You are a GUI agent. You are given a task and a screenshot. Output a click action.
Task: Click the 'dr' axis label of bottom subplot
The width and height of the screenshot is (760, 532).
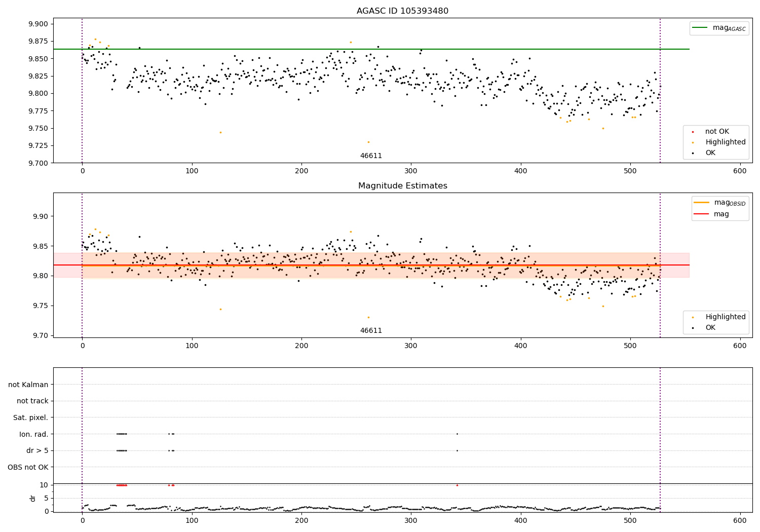33,498
